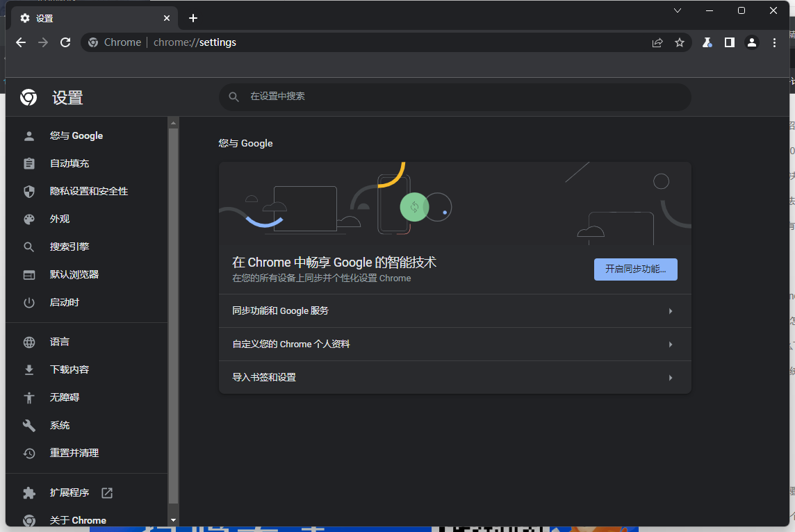795x532 pixels.
Task: Expand 自定义您的 Chrome 个人资料 row
Action: [x=454, y=344]
